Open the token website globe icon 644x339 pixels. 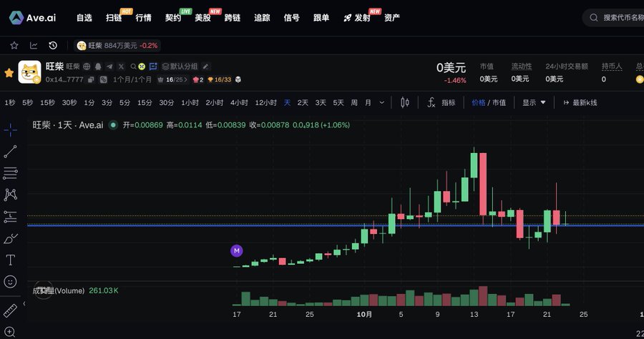(87, 66)
